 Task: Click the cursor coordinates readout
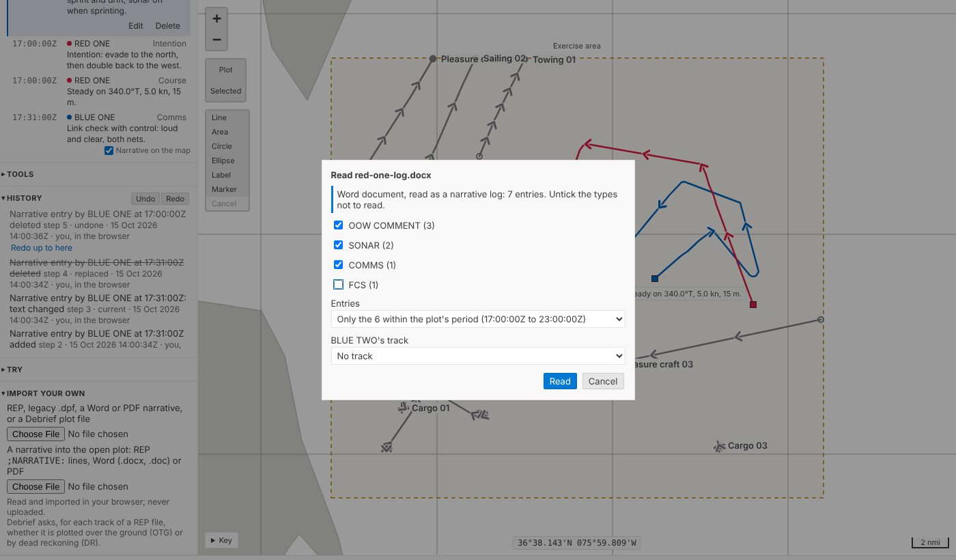(x=577, y=544)
